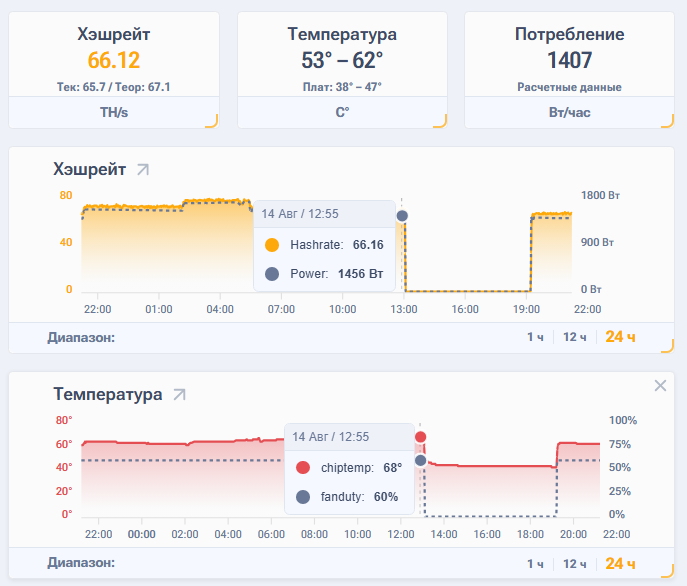Click the Power data point marker on hashrate chart
The height and width of the screenshot is (586, 687).
pyautogui.click(x=402, y=216)
